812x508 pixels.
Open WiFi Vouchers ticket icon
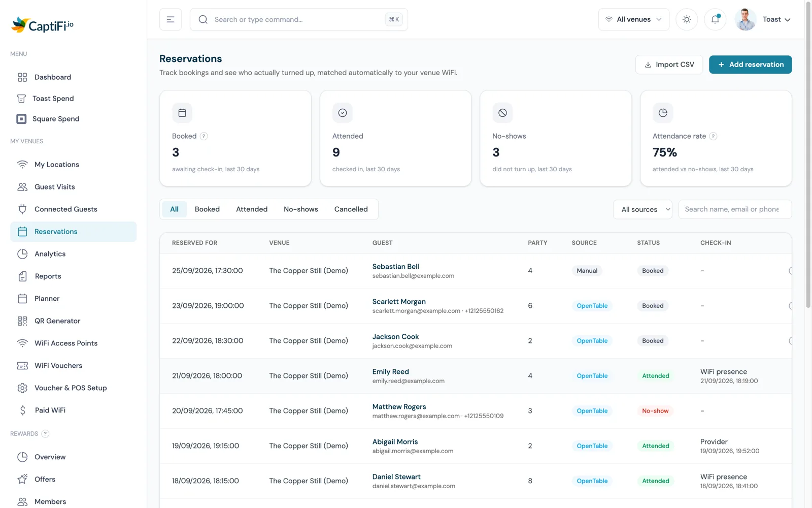pyautogui.click(x=22, y=366)
